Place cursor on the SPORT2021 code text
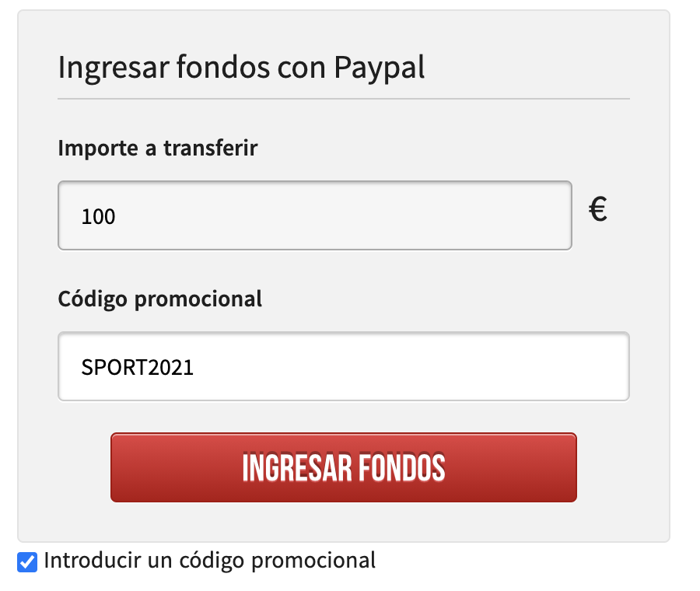This screenshot has width=700, height=591. pyautogui.click(x=137, y=367)
